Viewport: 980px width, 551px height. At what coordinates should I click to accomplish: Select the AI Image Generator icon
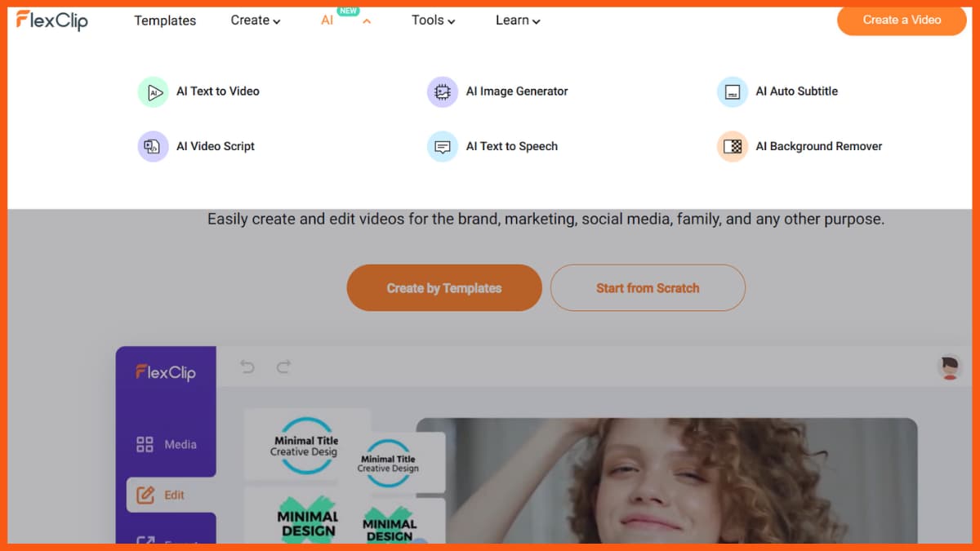pyautogui.click(x=443, y=92)
